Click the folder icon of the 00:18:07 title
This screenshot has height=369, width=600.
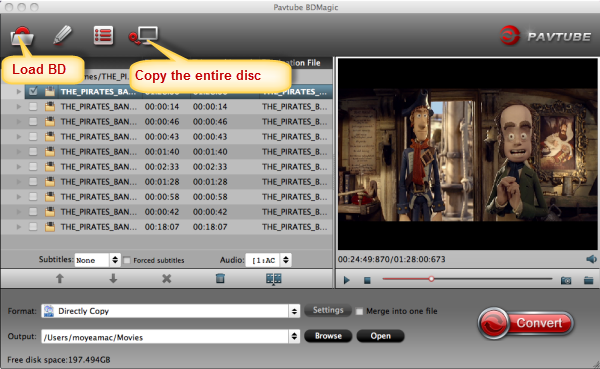[x=50, y=227]
